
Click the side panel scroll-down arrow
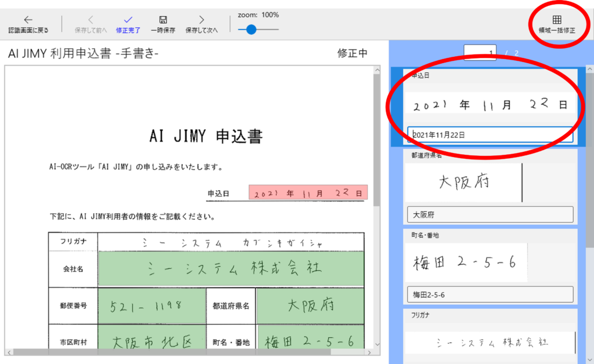[590, 359]
